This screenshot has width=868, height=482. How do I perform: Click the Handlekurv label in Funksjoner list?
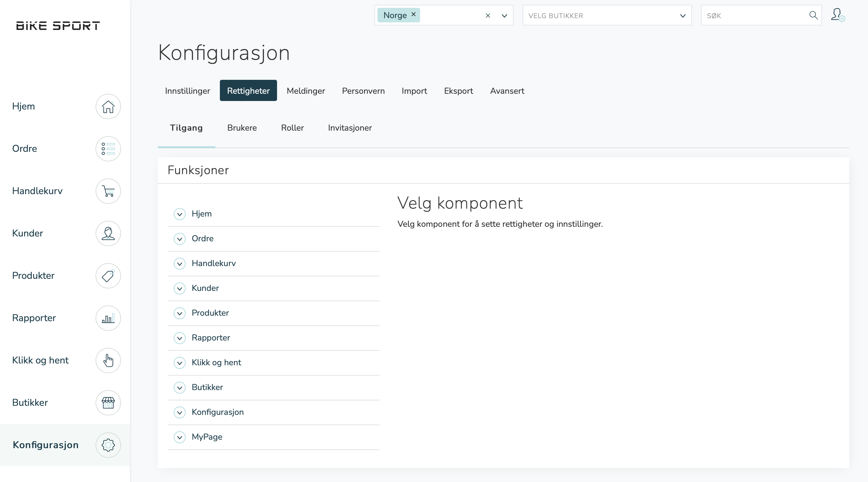(x=214, y=263)
